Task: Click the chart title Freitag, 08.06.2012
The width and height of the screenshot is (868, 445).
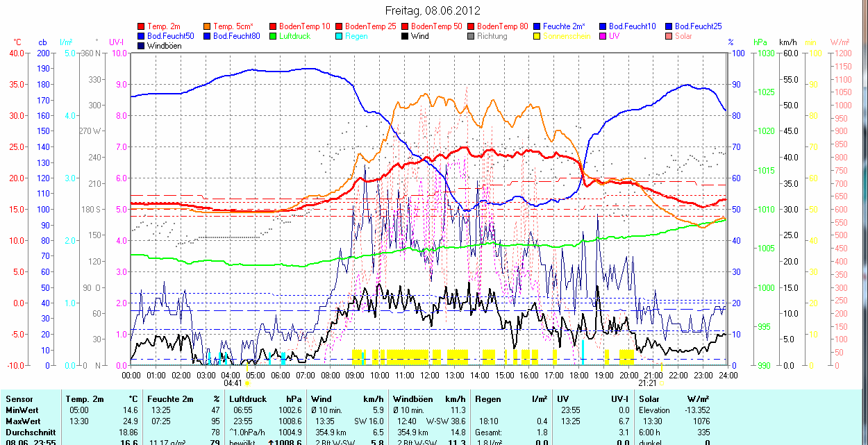Action: tap(433, 10)
